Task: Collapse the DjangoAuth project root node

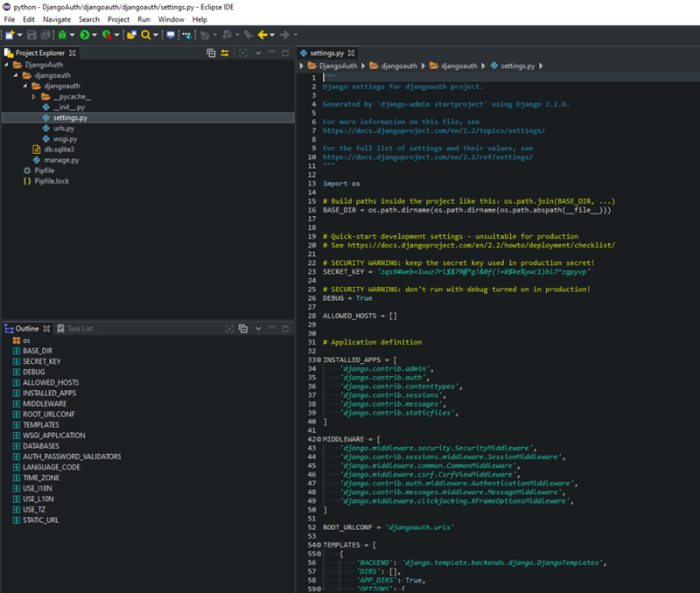Action: point(7,65)
